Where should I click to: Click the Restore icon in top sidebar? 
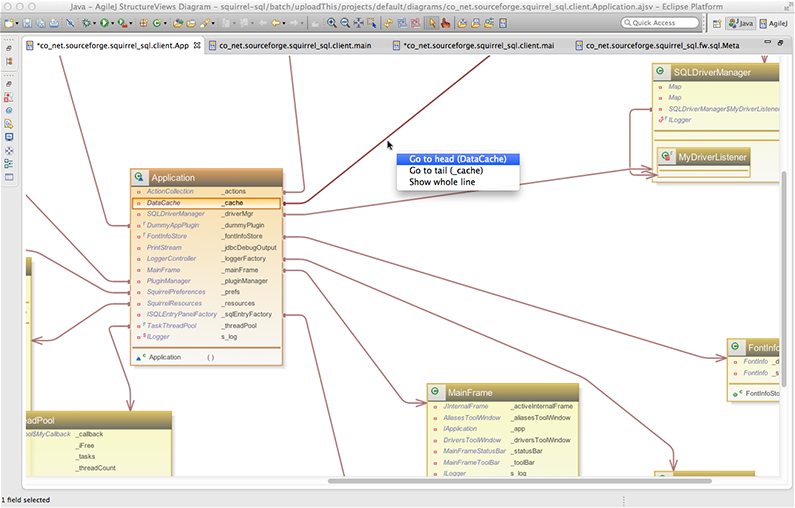click(9, 49)
